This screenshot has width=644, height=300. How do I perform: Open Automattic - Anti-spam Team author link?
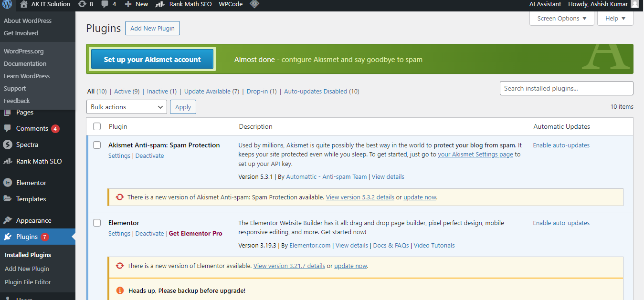click(x=327, y=176)
